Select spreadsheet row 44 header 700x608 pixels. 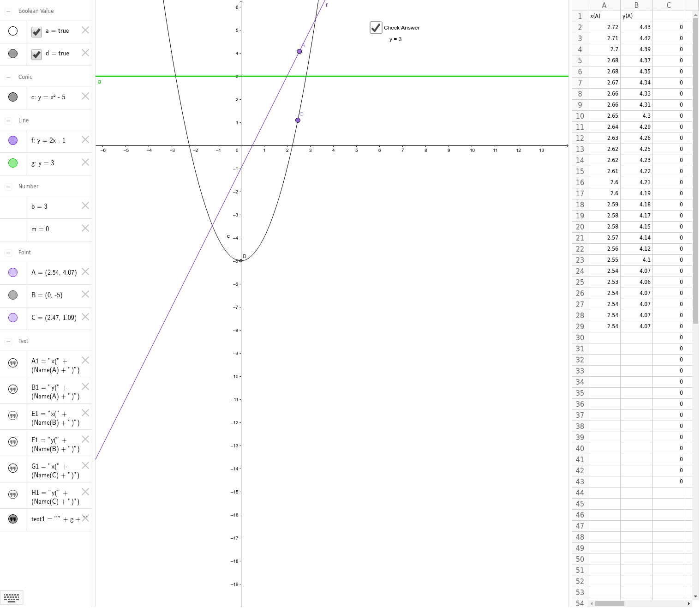580,493
